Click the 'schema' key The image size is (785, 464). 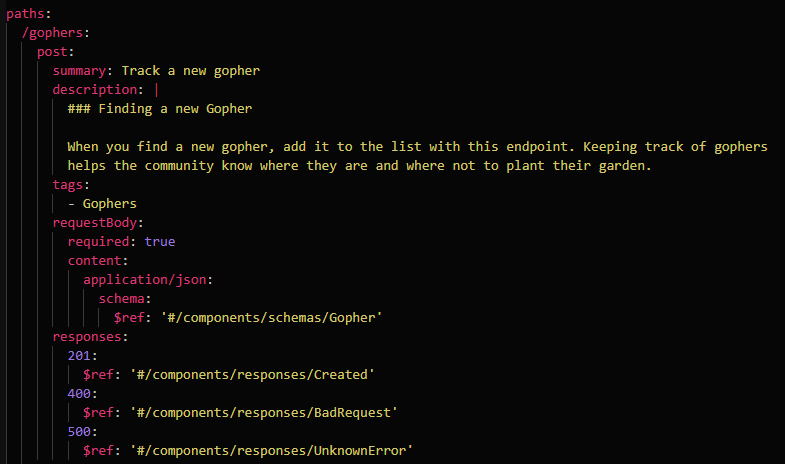[123, 299]
